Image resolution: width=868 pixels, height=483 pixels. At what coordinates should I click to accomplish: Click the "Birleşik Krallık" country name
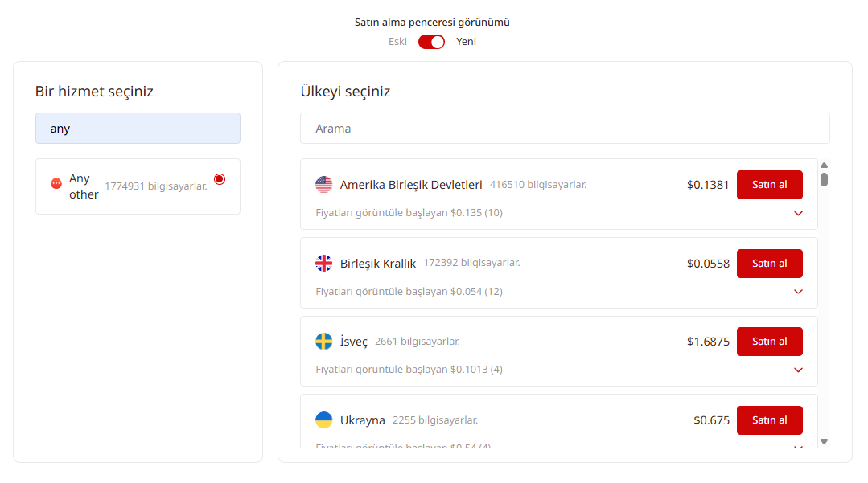(378, 264)
